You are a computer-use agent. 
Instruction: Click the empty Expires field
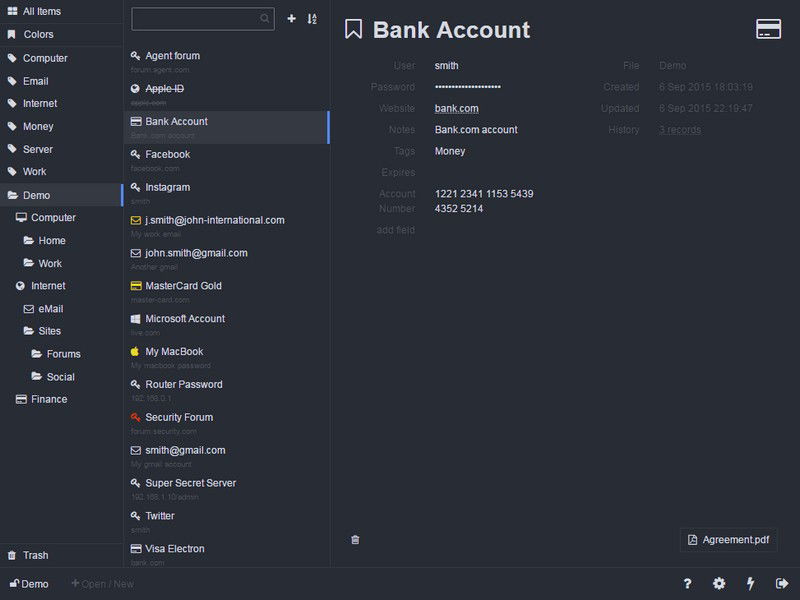[x=510, y=172]
